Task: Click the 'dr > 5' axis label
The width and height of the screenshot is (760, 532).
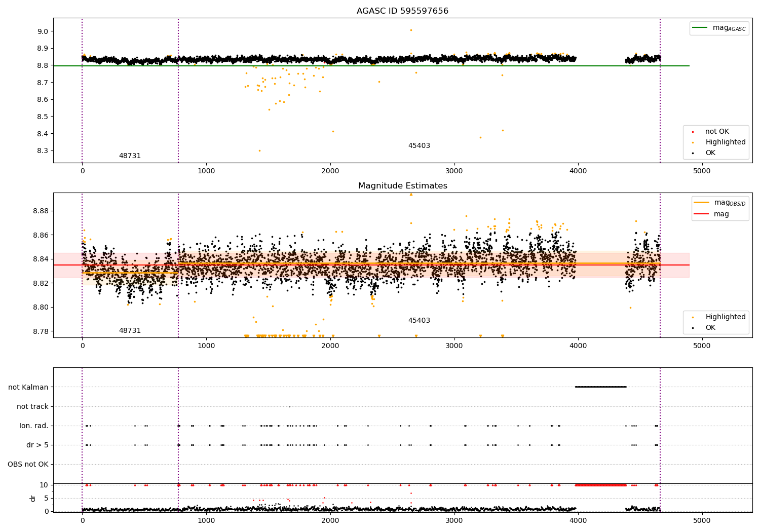Action: pyautogui.click(x=37, y=445)
